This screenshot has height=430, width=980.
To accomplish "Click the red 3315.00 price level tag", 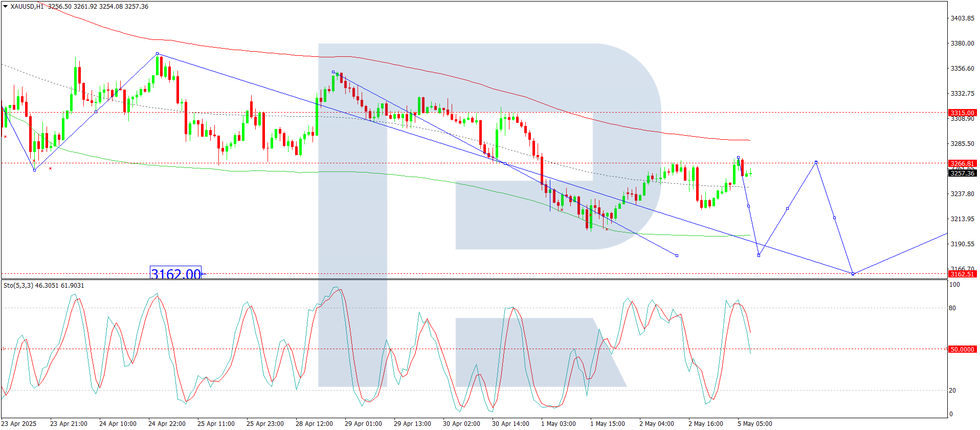I will click(x=962, y=113).
